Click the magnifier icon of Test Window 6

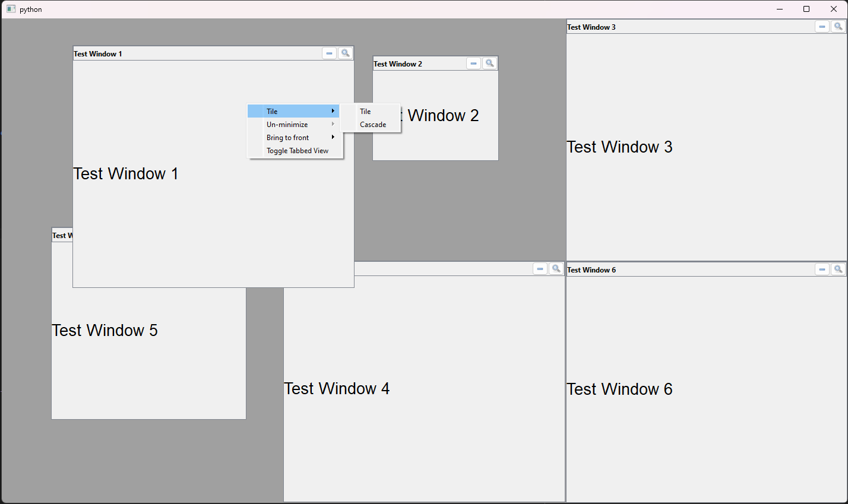tap(838, 270)
